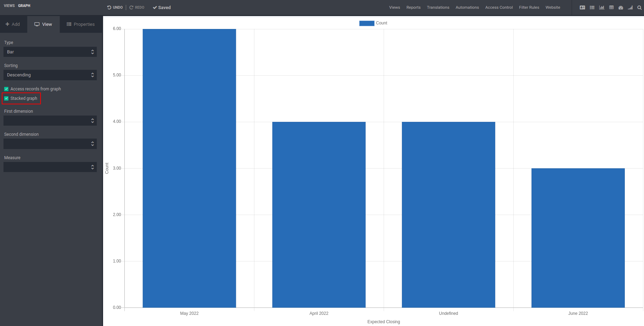Open the Type dropdown showing Bar

(x=50, y=52)
